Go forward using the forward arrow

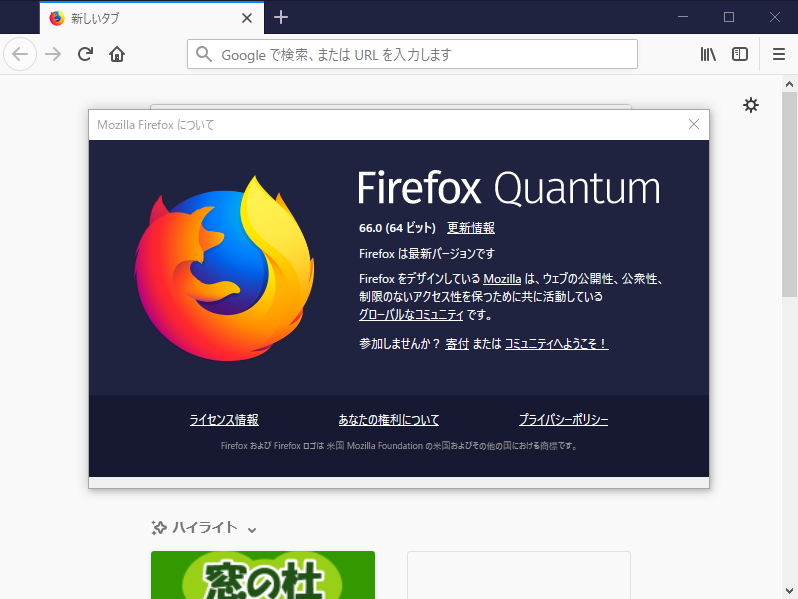coord(53,54)
